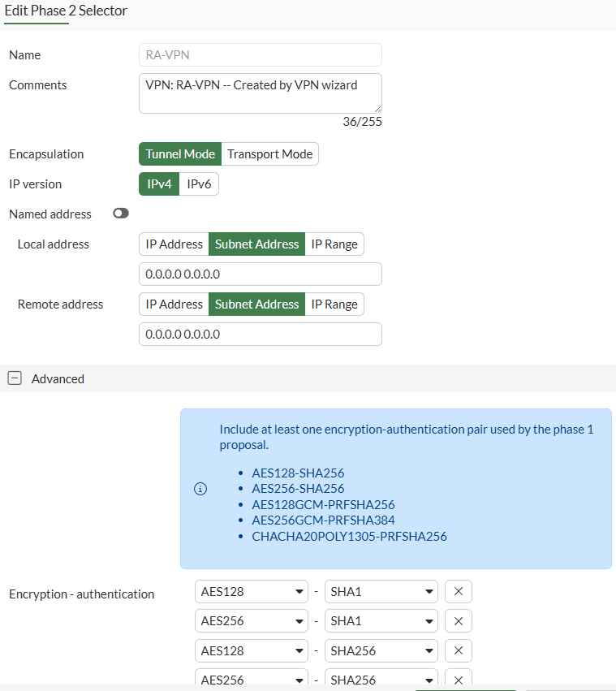Image resolution: width=616 pixels, height=691 pixels.
Task: Select IP Range for the Local address
Action: point(334,244)
